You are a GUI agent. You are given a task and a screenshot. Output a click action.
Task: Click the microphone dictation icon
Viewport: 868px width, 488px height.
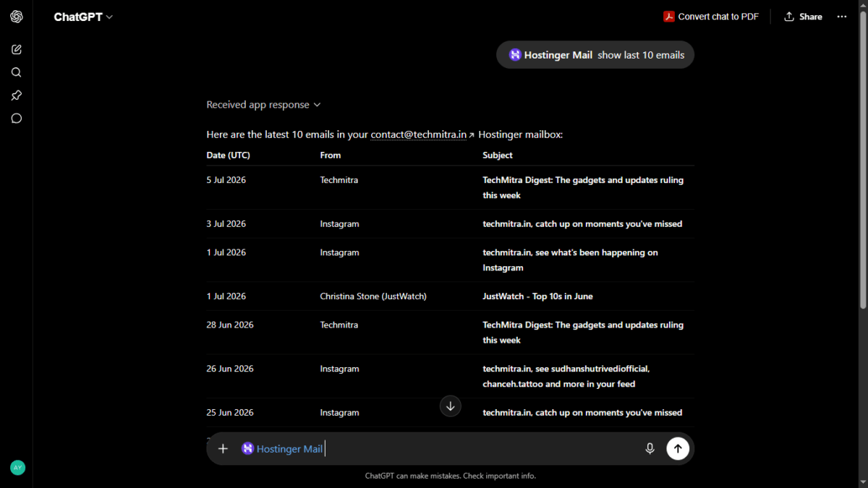pyautogui.click(x=650, y=449)
